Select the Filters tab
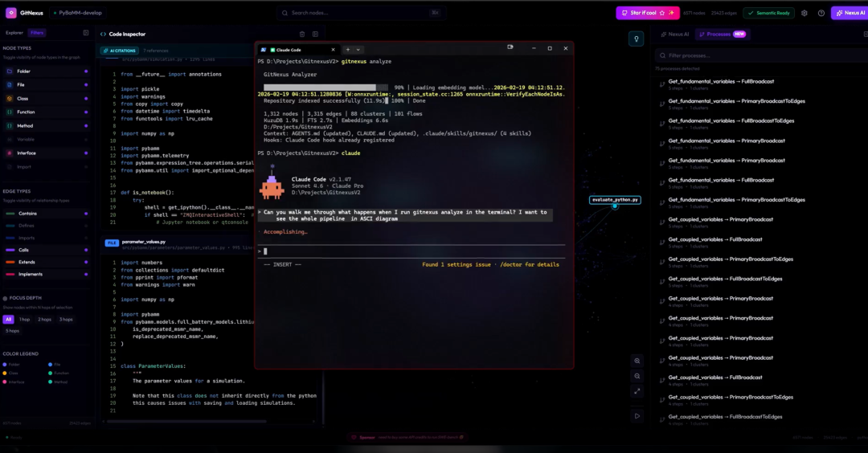The image size is (868, 453). click(37, 33)
